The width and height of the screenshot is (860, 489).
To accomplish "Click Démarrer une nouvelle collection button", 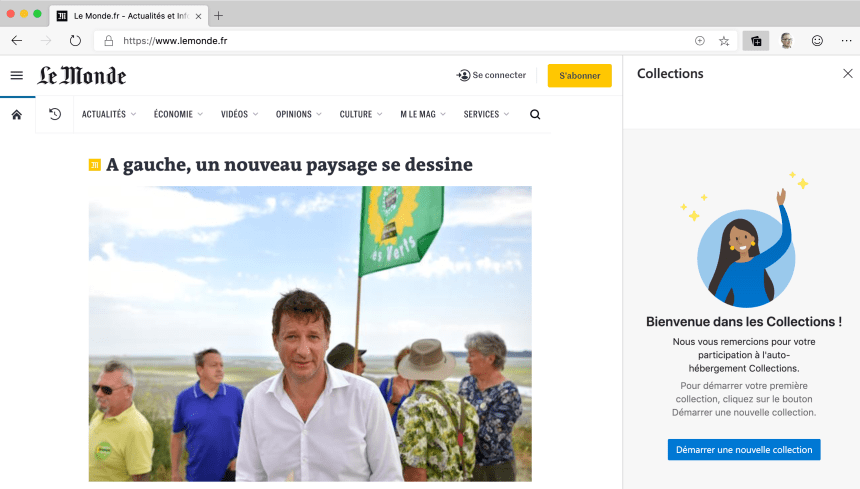I will point(744,450).
